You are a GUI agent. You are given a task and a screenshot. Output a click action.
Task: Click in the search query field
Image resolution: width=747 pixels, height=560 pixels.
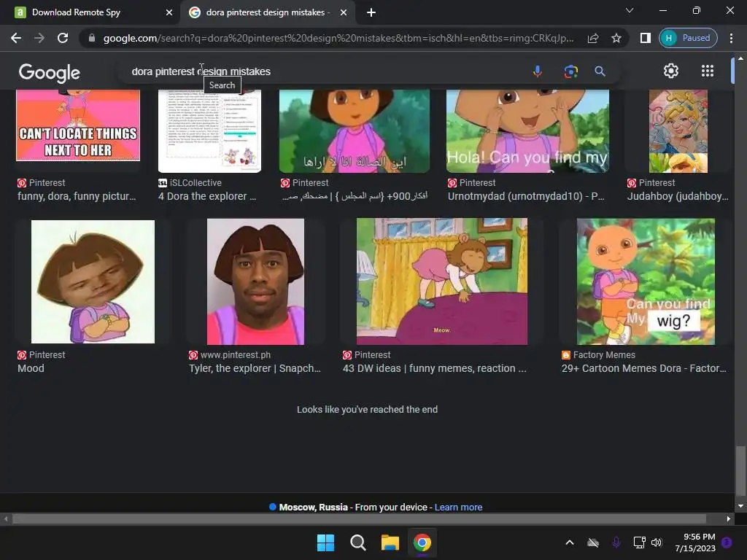click(324, 71)
